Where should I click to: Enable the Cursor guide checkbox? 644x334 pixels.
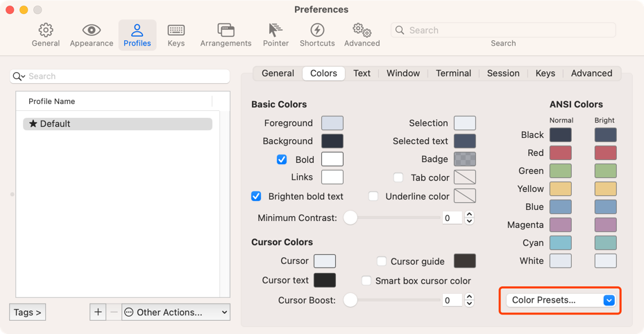[382, 261]
